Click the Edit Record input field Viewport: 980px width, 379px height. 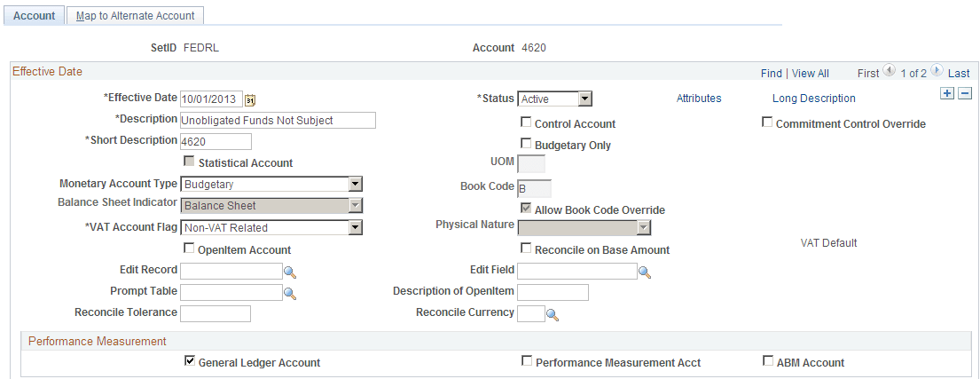pos(231,271)
